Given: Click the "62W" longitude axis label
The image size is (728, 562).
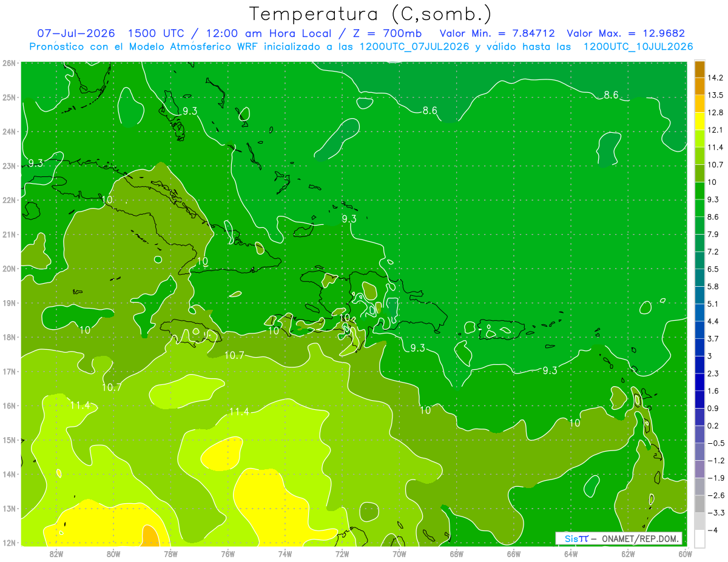Looking at the screenshot, I should click(627, 554).
